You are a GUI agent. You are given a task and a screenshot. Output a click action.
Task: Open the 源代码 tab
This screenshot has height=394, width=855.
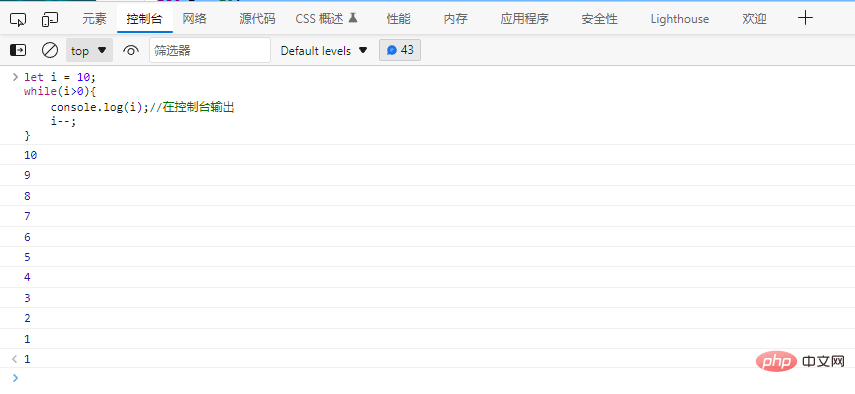click(257, 19)
